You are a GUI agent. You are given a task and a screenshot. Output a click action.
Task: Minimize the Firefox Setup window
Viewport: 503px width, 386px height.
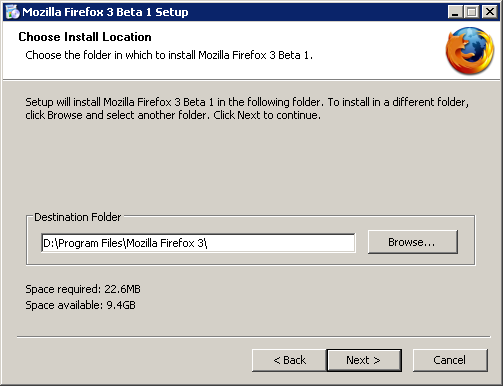tap(455, 12)
